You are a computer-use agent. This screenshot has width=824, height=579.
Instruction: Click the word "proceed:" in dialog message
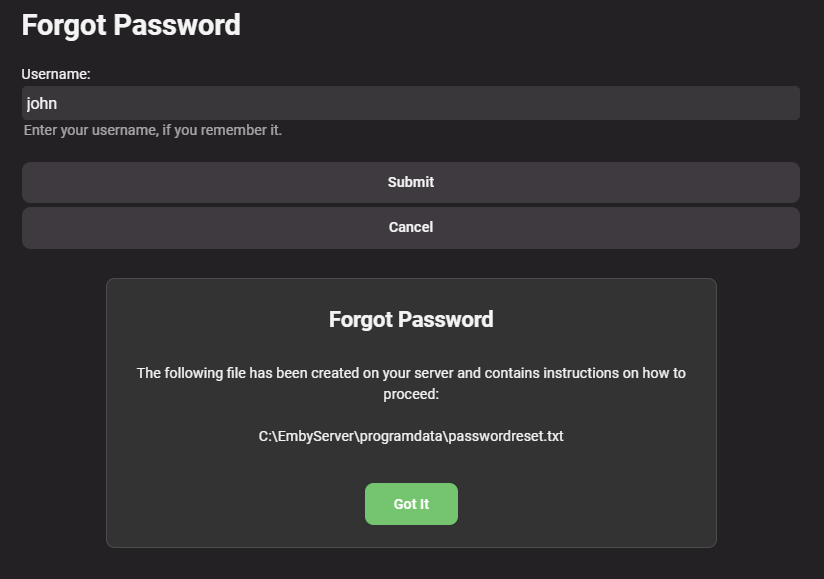[411, 394]
